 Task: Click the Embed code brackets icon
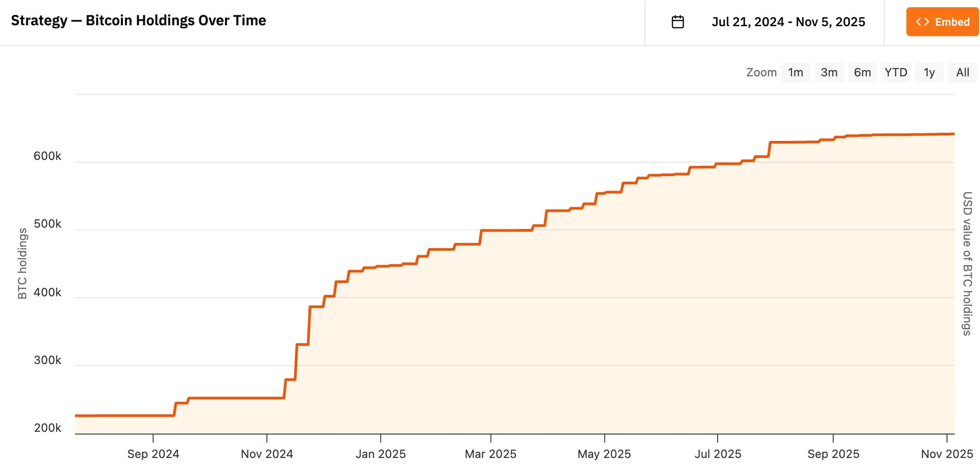[x=922, y=22]
